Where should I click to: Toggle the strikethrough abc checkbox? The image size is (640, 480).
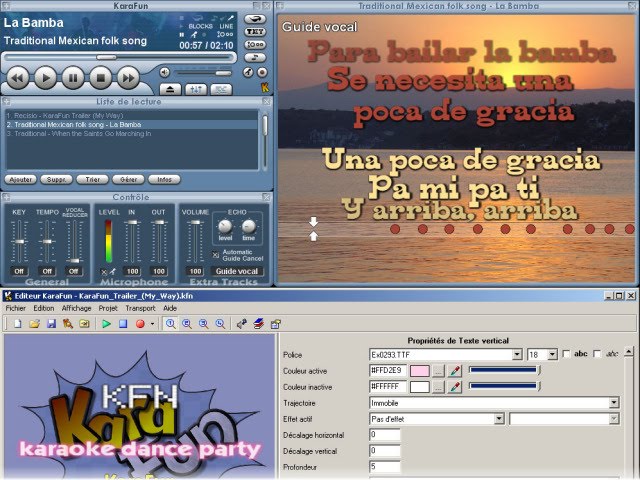[597, 354]
